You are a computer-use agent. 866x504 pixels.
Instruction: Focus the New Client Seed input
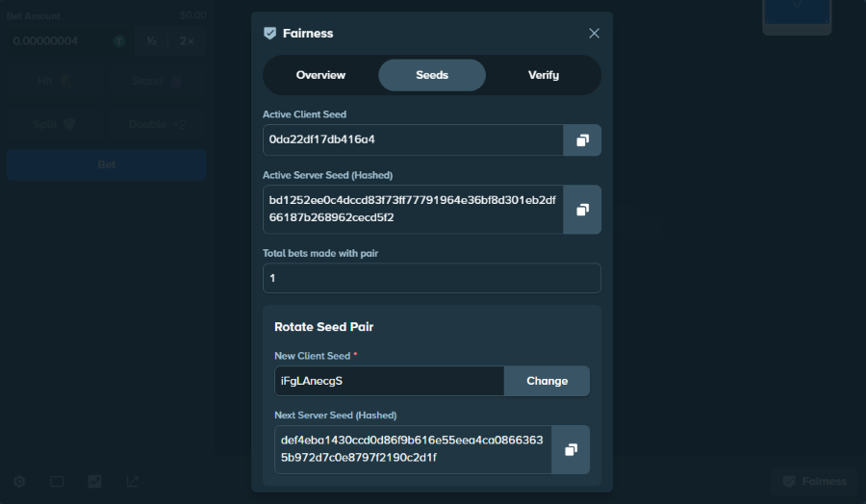point(390,381)
